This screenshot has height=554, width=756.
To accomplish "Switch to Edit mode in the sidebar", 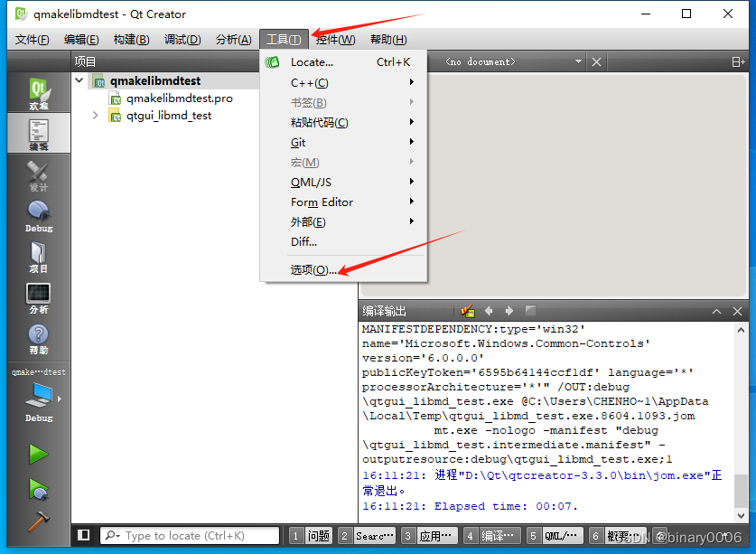I will tap(39, 134).
